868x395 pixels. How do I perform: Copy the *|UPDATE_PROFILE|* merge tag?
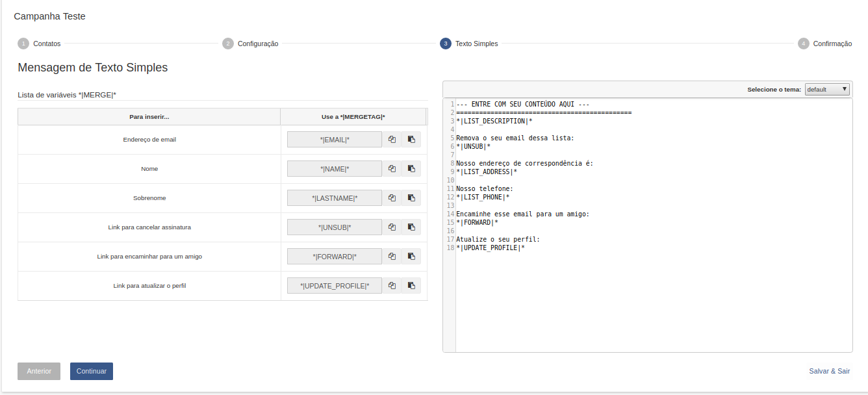392,286
